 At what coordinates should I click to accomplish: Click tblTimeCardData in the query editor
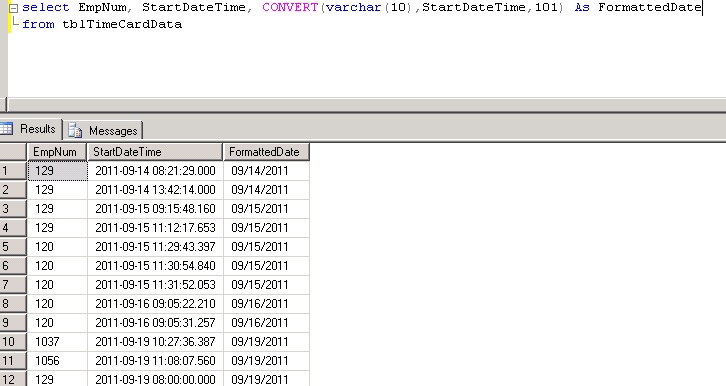(x=122, y=24)
